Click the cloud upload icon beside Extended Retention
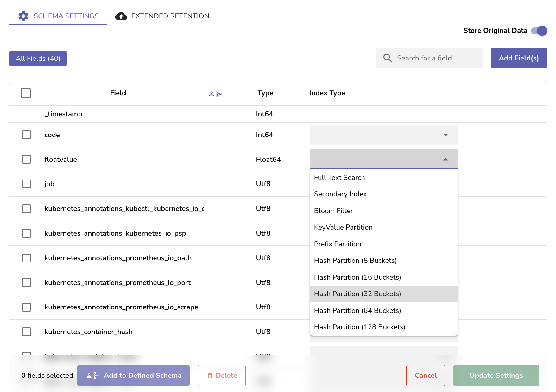The image size is (556, 392). click(x=121, y=16)
